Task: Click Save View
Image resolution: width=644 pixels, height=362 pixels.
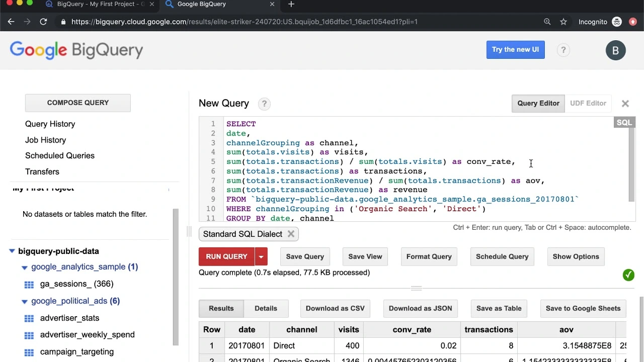Action: point(365,256)
